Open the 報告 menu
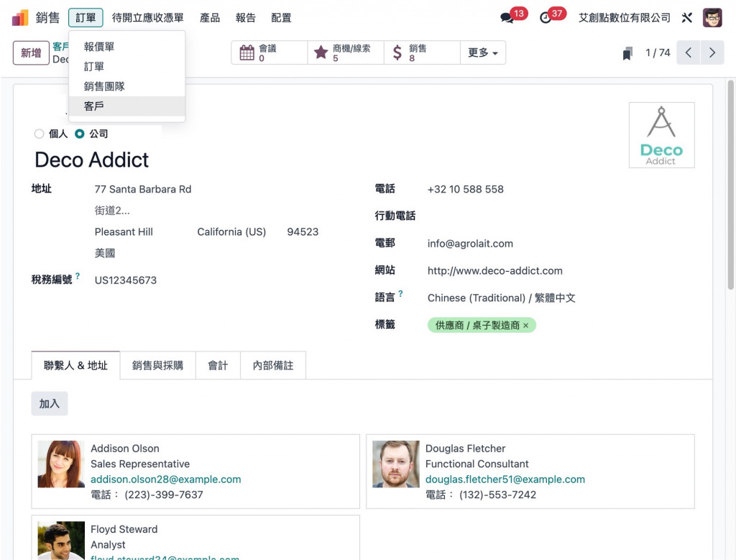Screen dimensions: 736x560 (246, 18)
